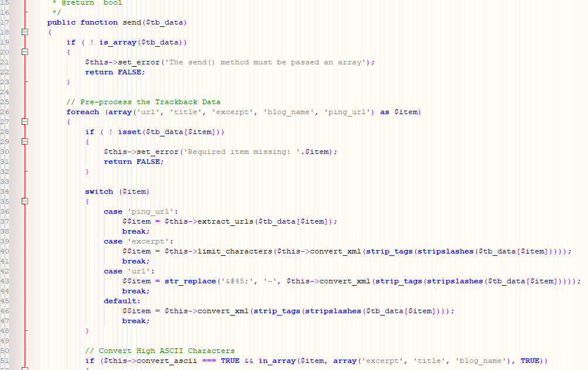Click the limit_characters method call

pyautogui.click(x=234, y=251)
